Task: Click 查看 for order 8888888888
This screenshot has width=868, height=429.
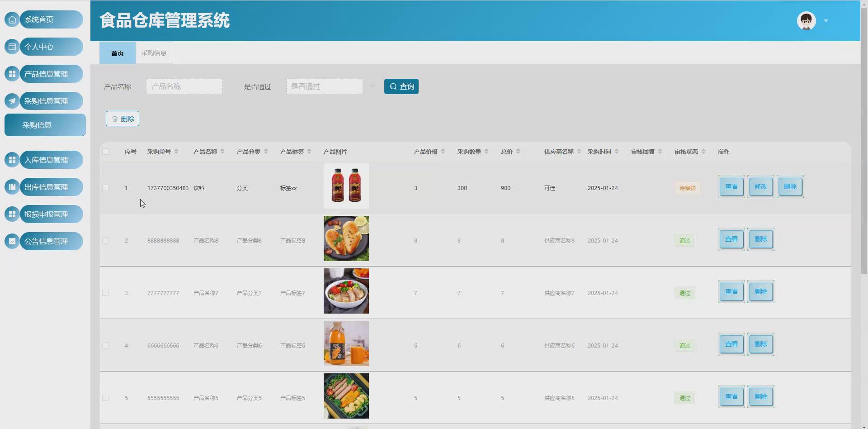Action: 731,239
